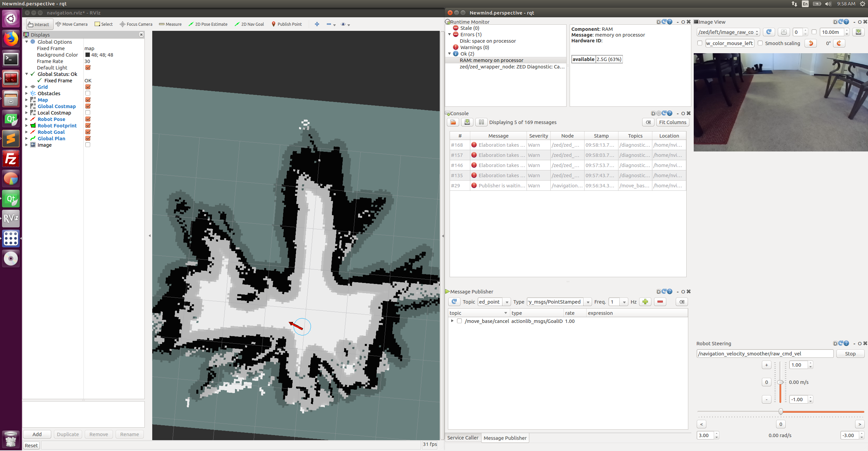
Task: Adjust the angular velocity horizontal slider
Action: [x=781, y=412]
